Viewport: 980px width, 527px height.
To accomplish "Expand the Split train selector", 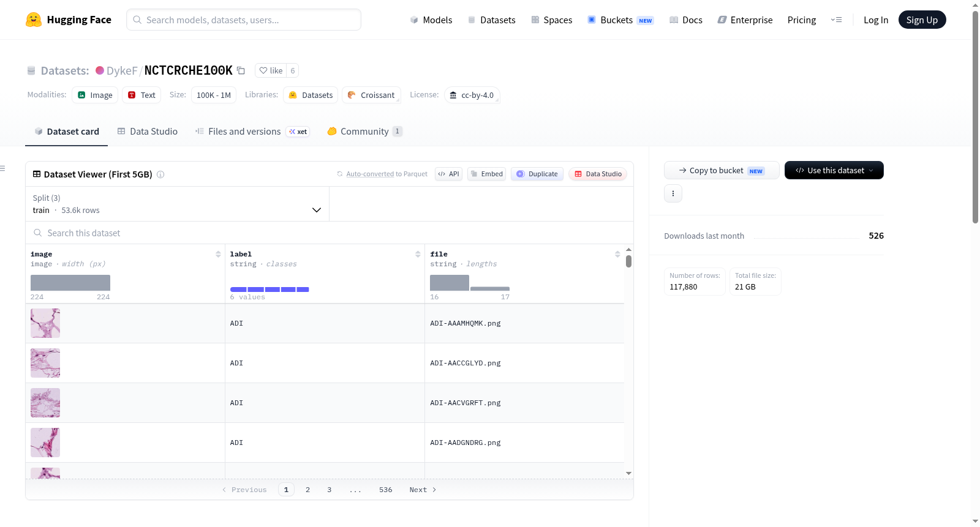I will click(177, 204).
